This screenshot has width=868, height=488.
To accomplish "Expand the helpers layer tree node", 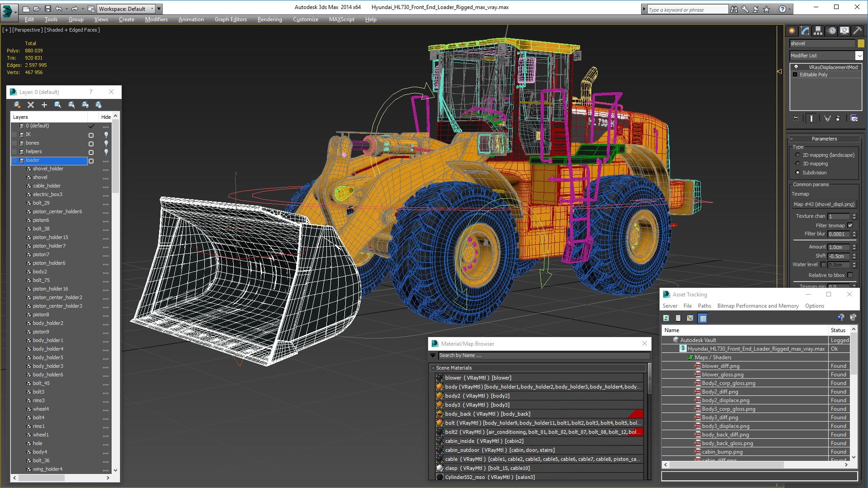I will pyautogui.click(x=14, y=152).
